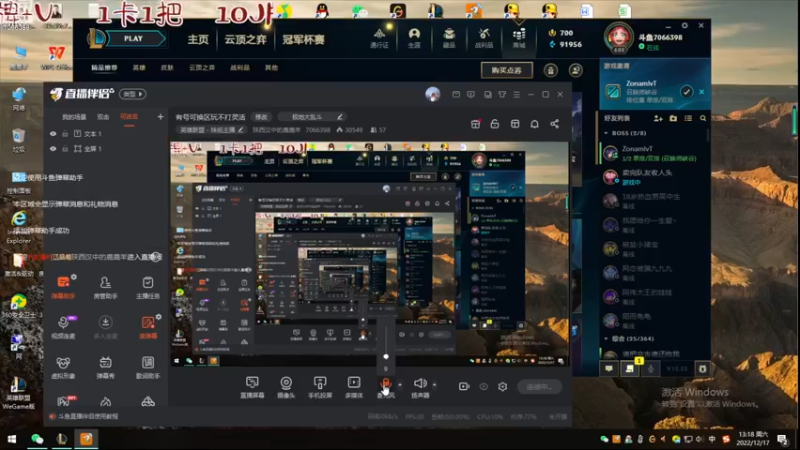Screen dimensions: 800x450
Task: Click add friend icon in friends list
Action: pyautogui.click(x=658, y=118)
